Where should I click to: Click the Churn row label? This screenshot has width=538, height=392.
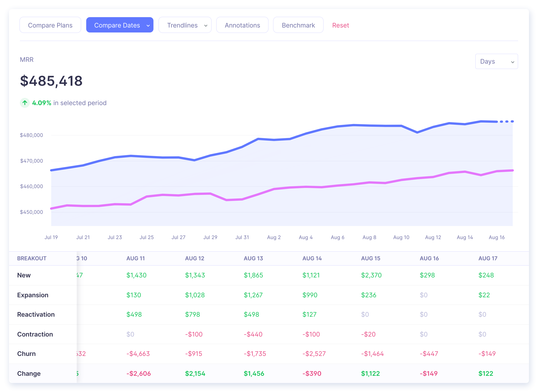(x=26, y=354)
